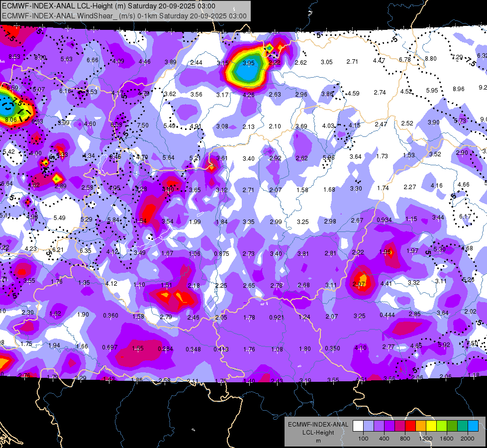Click the WindShear_ (m/s) 0-1km title line

(x=124, y=16)
